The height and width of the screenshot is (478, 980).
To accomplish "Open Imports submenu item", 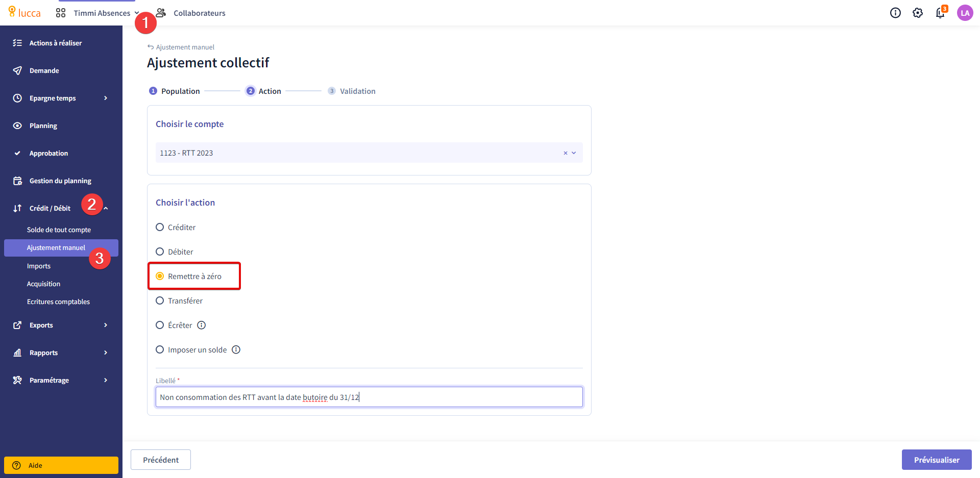I will coord(61,266).
